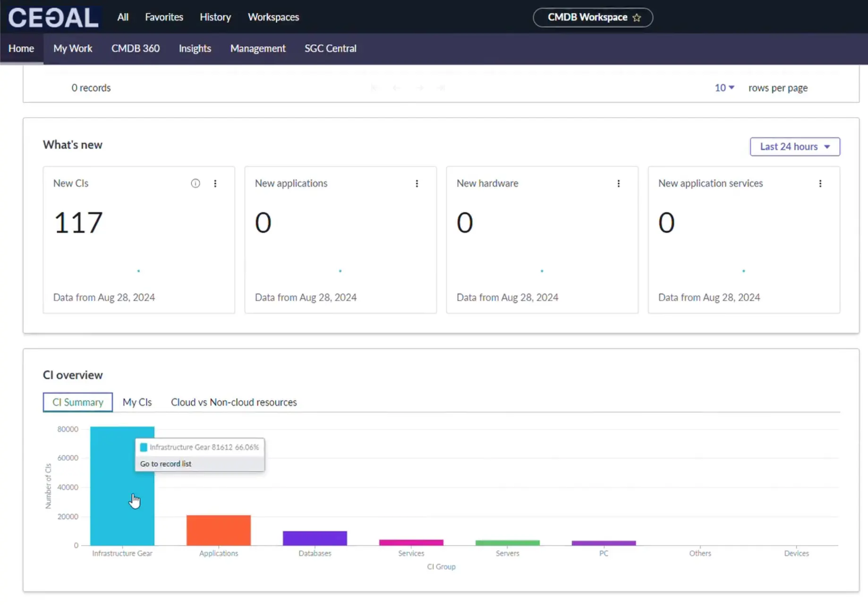868x605 pixels.
Task: Open the Insights navigation tab
Action: click(x=195, y=49)
